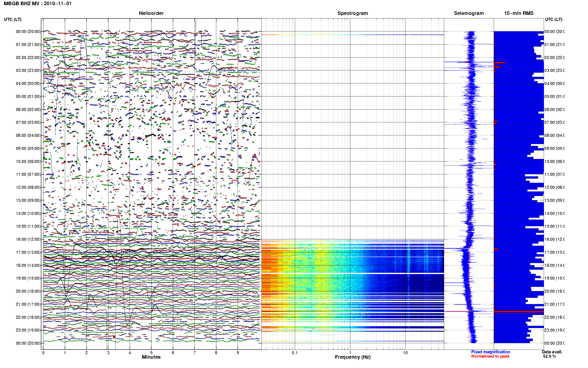This screenshot has width=588, height=368.
Task: Click the long red RMS bar near 21:30
Action: [519, 312]
